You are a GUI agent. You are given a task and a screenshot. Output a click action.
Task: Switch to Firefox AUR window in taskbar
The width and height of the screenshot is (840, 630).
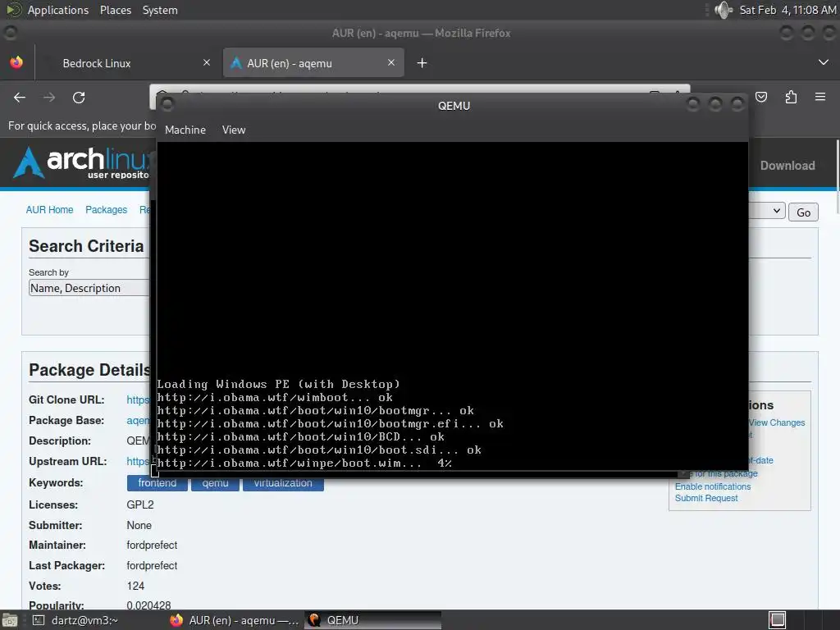click(234, 620)
